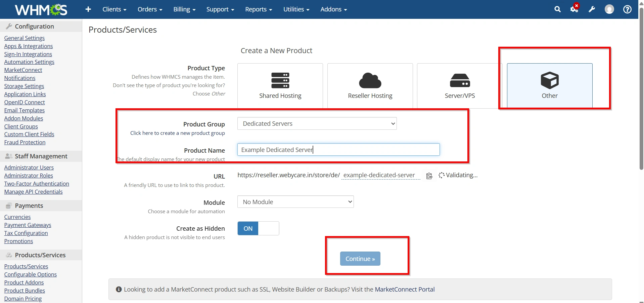The width and height of the screenshot is (644, 303).
Task: Open Administrator Roles link
Action: point(29,176)
